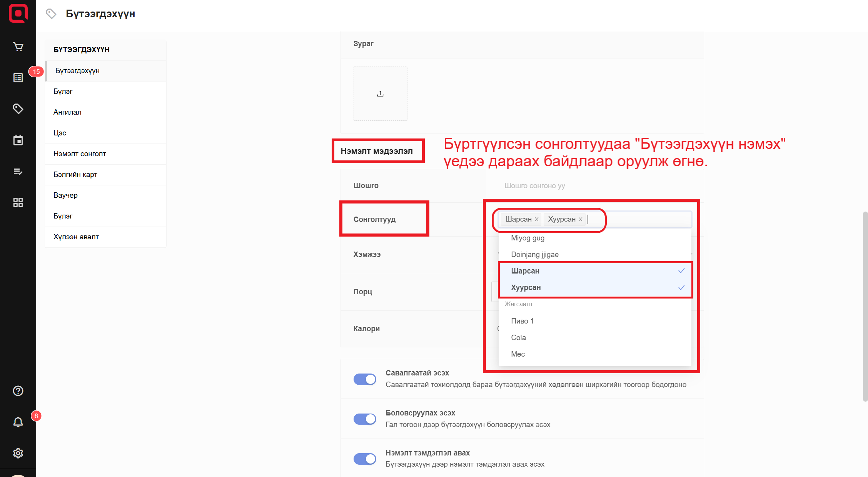Open the checklist sidebar icon

point(18,171)
